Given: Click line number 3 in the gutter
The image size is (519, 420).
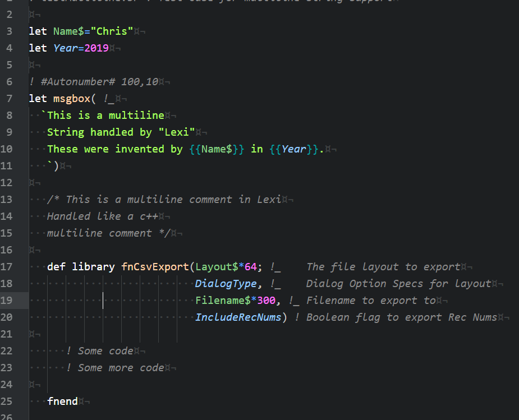Looking at the screenshot, I should coord(9,31).
